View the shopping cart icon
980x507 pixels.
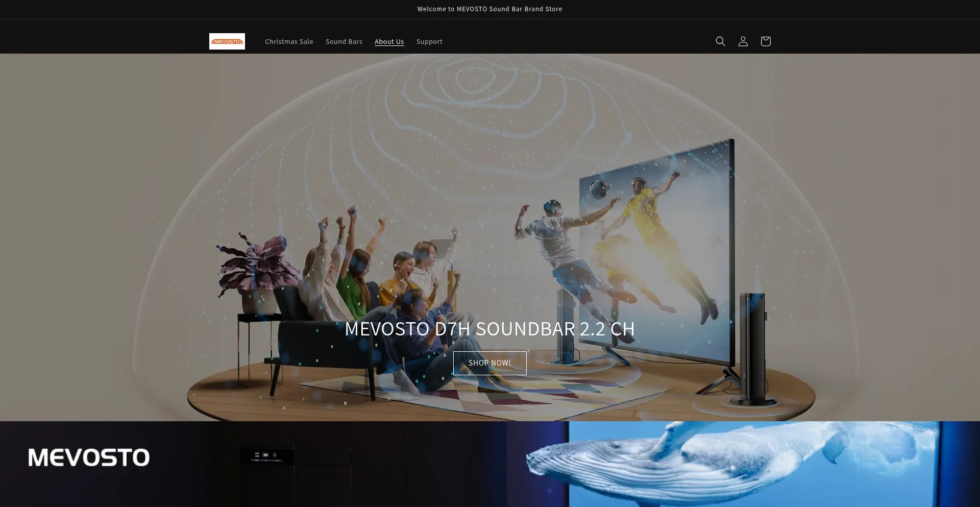coord(765,41)
